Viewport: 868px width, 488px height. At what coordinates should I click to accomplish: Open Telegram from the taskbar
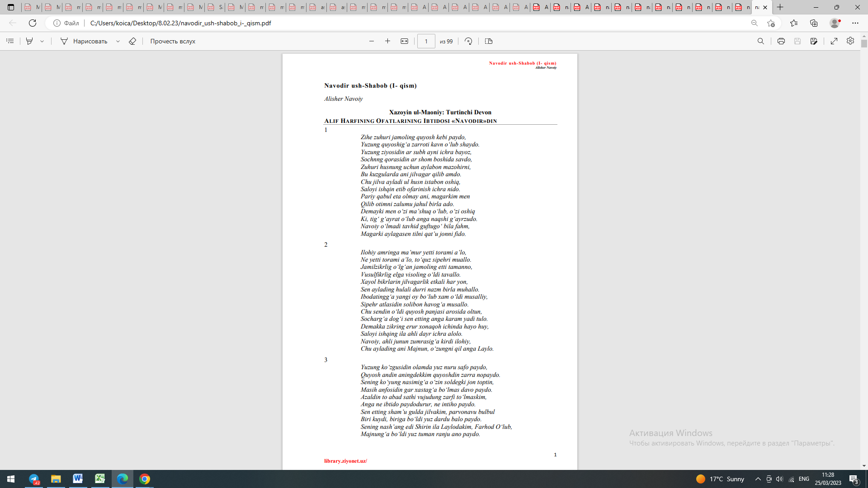[x=34, y=479]
